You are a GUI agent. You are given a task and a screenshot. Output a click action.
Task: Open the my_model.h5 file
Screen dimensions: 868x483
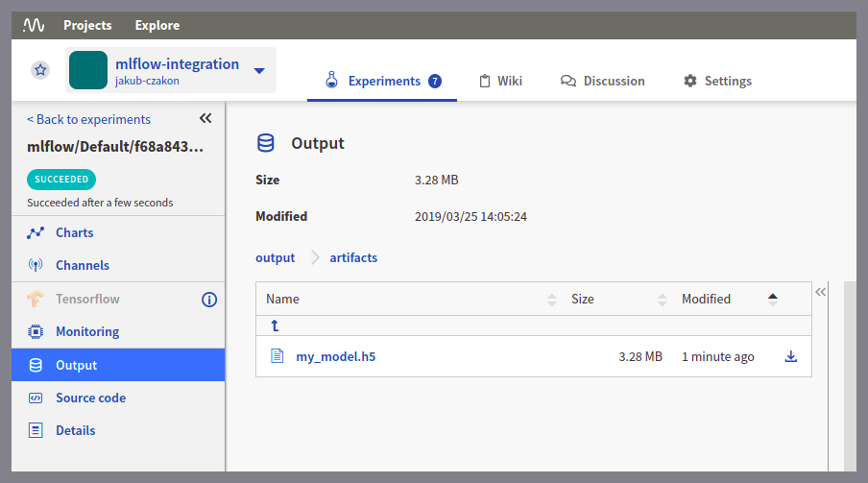[x=335, y=356]
